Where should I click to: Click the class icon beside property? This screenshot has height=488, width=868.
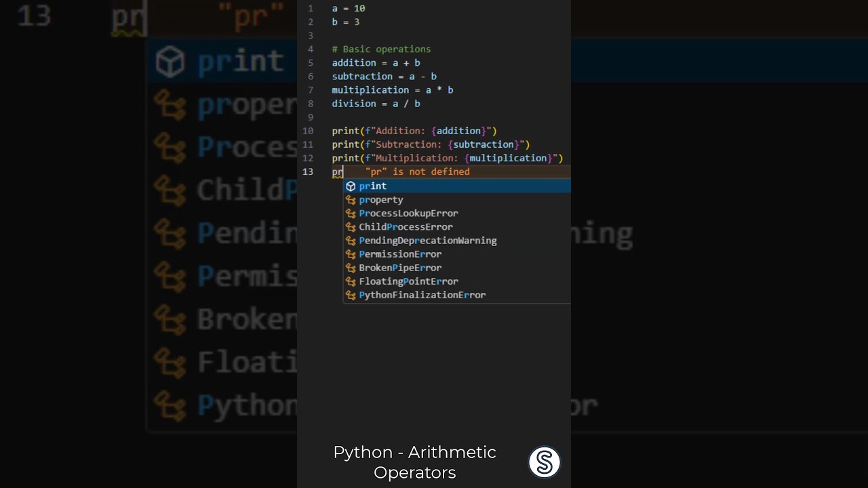click(351, 199)
